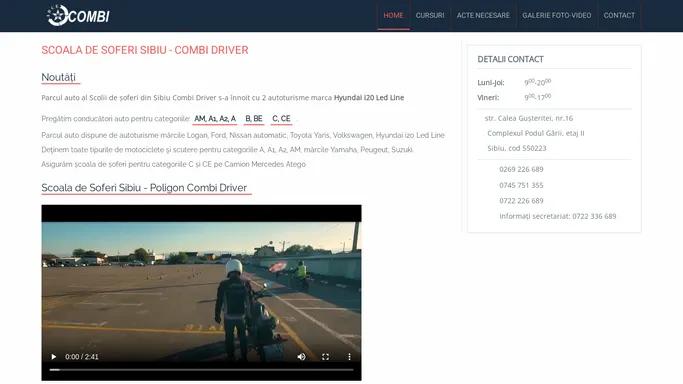Navigate to the Contact page
This screenshot has height=384, width=683.
coord(619,15)
